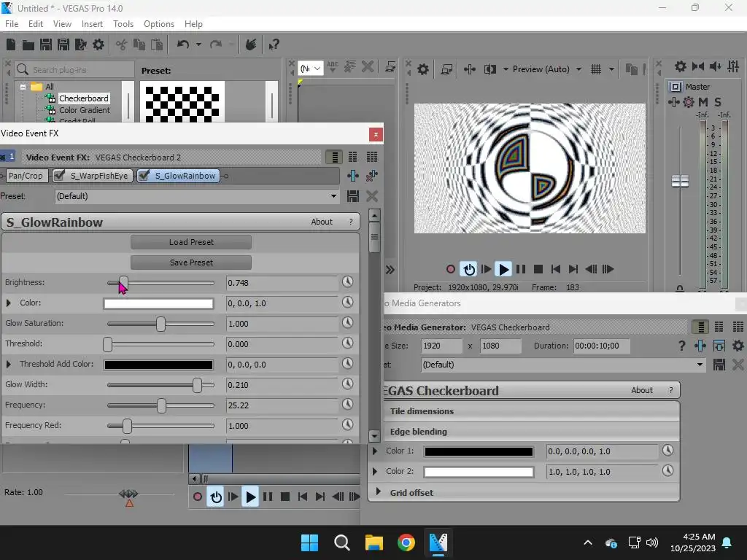This screenshot has height=560, width=747.
Task: Delete preset X icon in Video Event FX
Action: (372, 196)
